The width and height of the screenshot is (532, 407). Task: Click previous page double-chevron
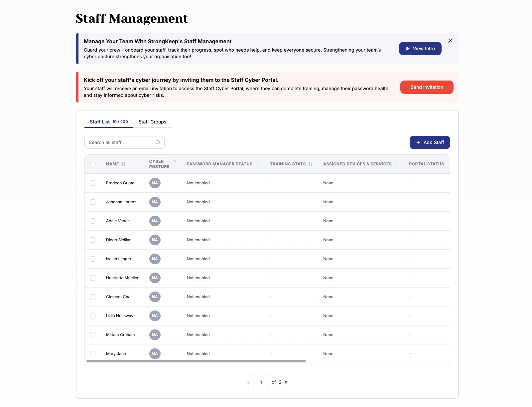pyautogui.click(x=248, y=382)
